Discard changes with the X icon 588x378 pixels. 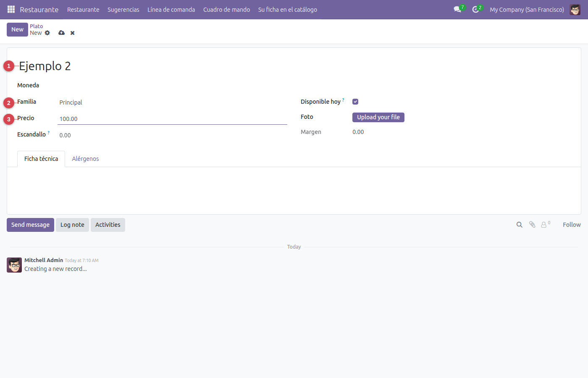point(72,33)
